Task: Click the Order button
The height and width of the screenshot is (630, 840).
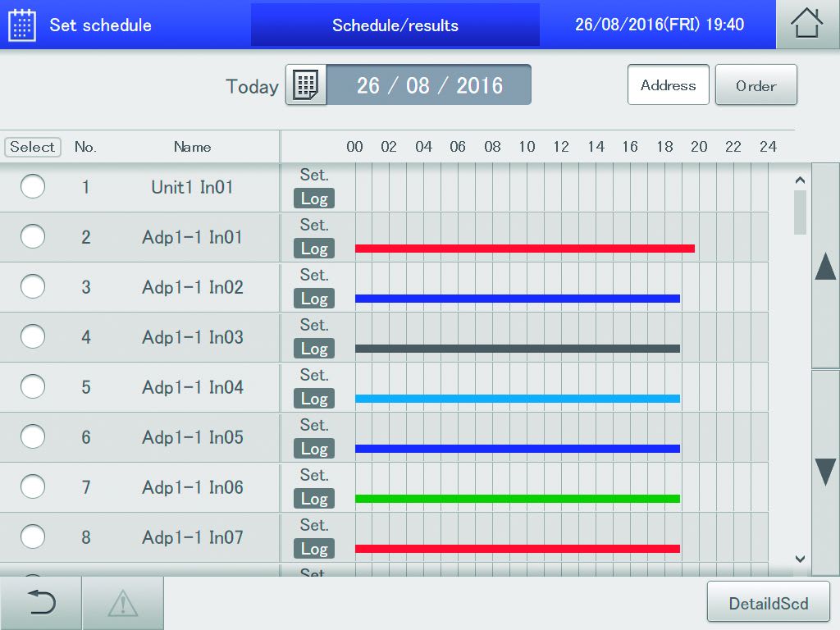Action: pyautogui.click(x=756, y=85)
